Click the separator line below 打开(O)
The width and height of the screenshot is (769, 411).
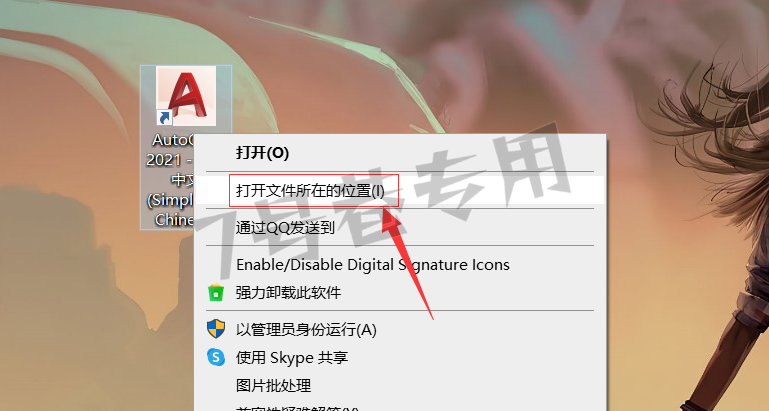pos(400,171)
